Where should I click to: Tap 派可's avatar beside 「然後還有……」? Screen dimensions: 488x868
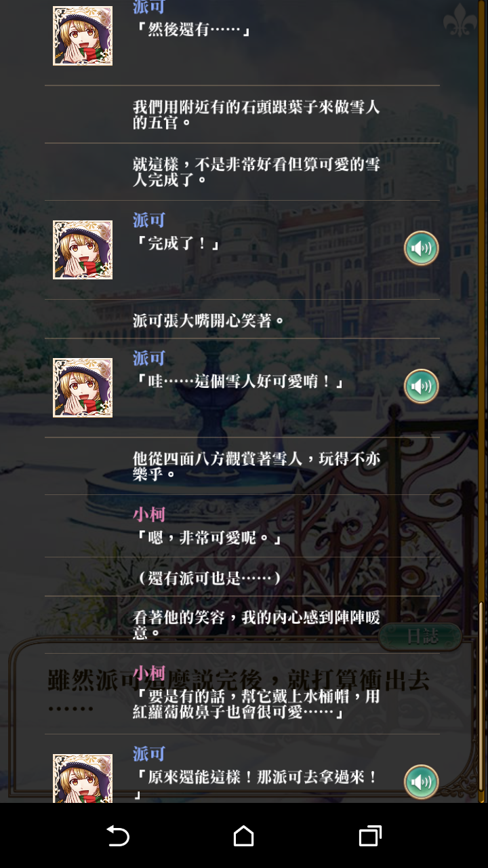click(x=83, y=36)
